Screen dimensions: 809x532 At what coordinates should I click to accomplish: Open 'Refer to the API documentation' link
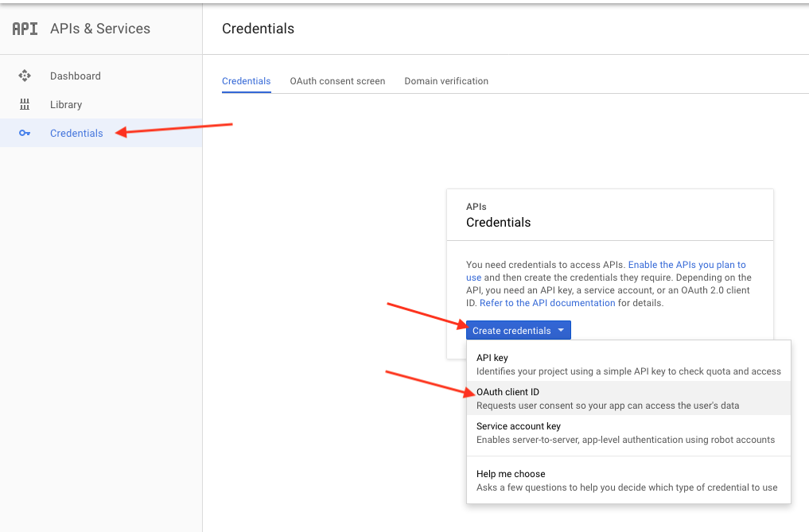pyautogui.click(x=547, y=303)
